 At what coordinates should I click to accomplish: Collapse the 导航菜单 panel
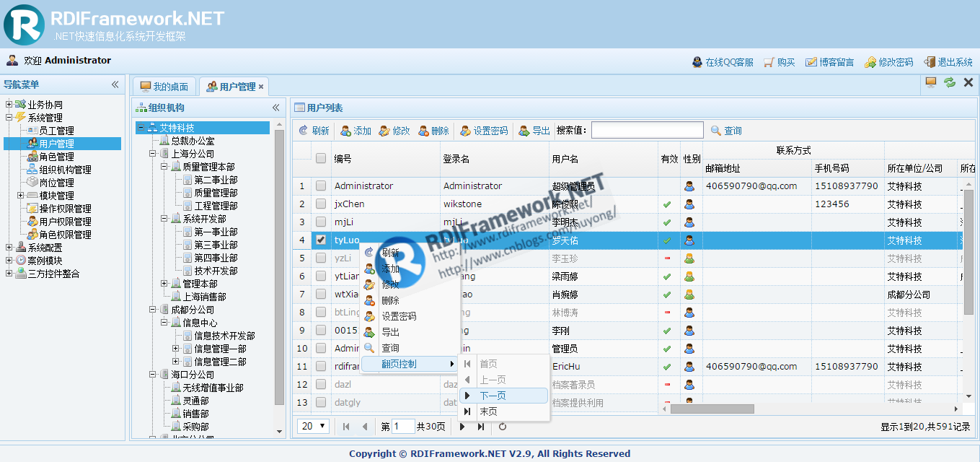pyautogui.click(x=115, y=84)
